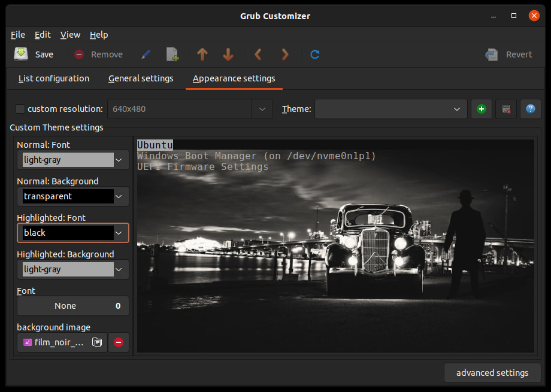Image resolution: width=551 pixels, height=392 pixels.
Task: Click the pink image icon for film_noir
Action: coord(28,342)
